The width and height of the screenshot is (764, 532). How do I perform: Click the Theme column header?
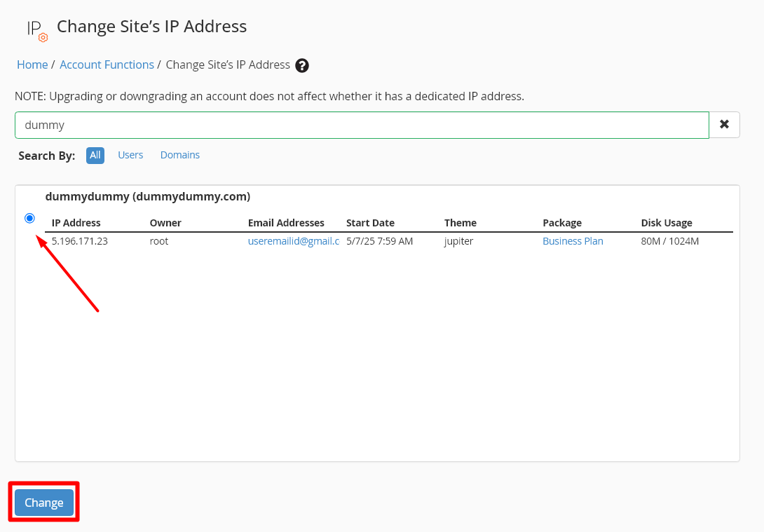tap(460, 223)
